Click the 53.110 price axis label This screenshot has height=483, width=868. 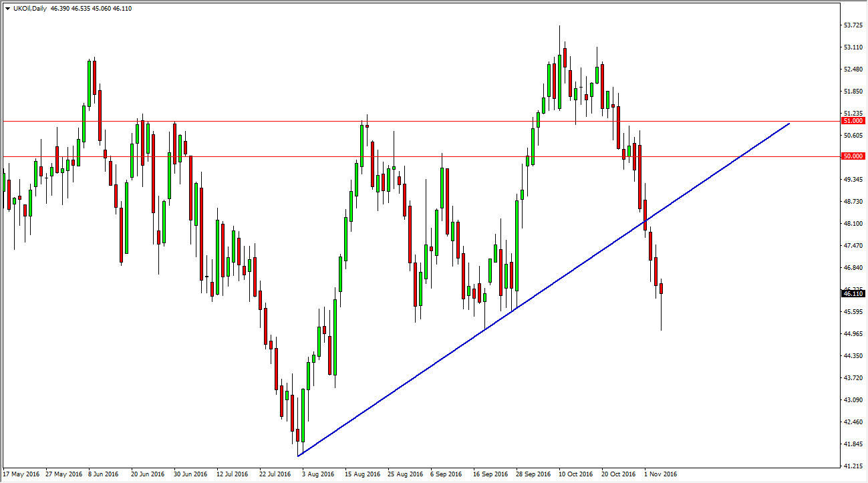[855, 47]
